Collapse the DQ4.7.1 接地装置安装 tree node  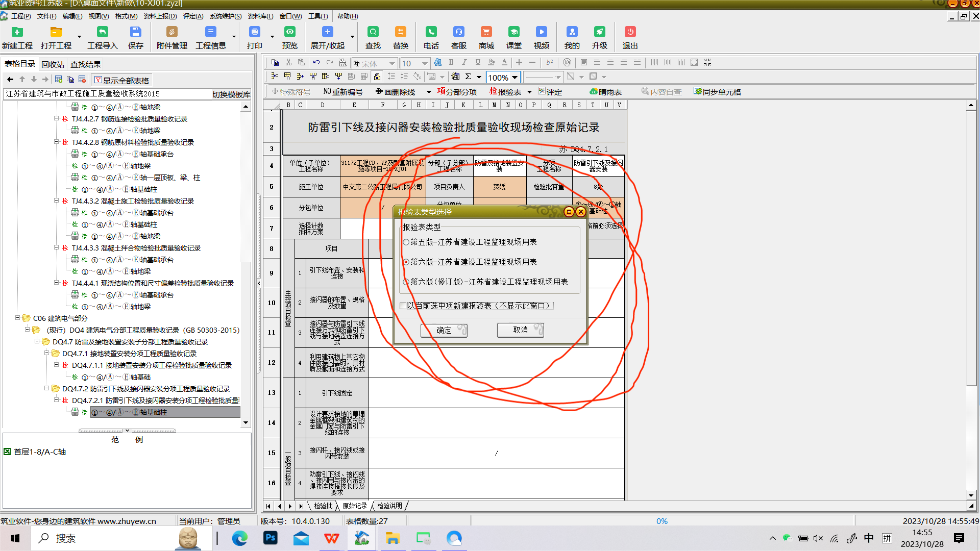[46, 353]
